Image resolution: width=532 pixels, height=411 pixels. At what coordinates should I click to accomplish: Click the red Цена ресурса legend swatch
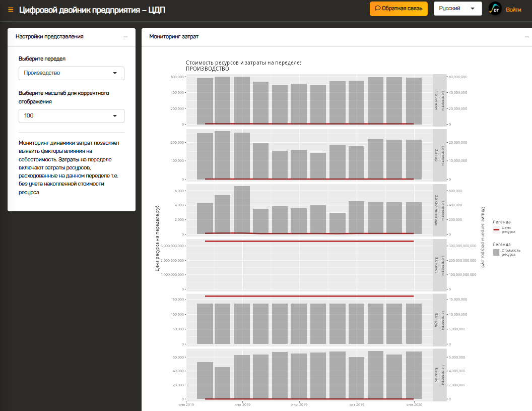click(496, 229)
